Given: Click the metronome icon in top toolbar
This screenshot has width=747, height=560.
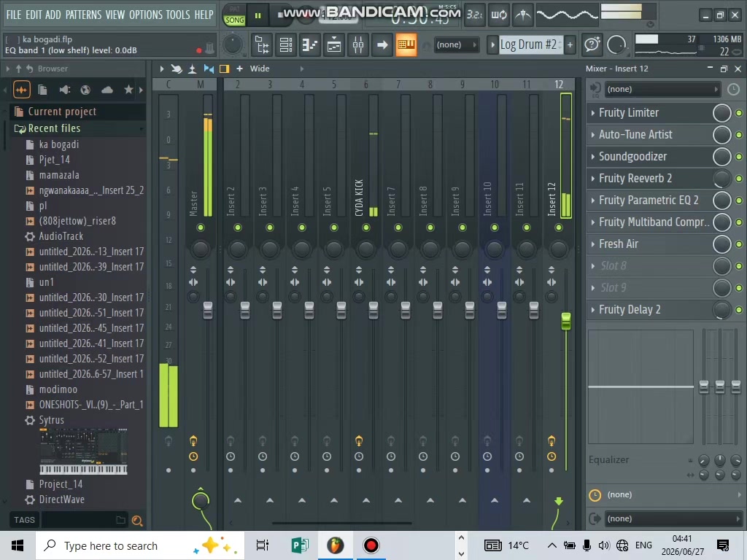Looking at the screenshot, I should point(522,15).
